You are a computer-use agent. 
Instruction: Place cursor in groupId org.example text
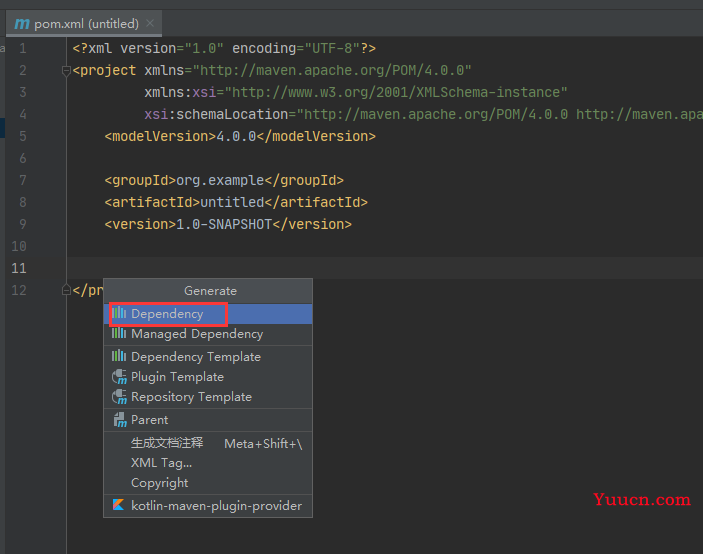220,180
